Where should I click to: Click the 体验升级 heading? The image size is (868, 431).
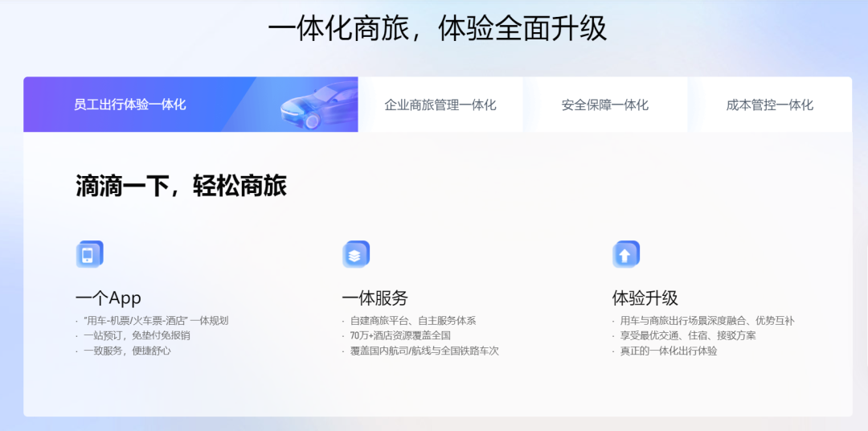[x=645, y=298]
